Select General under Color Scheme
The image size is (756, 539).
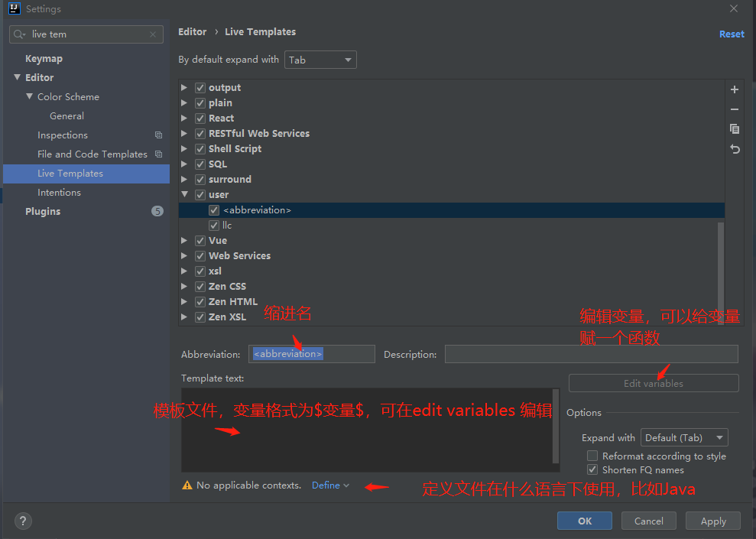coord(67,115)
